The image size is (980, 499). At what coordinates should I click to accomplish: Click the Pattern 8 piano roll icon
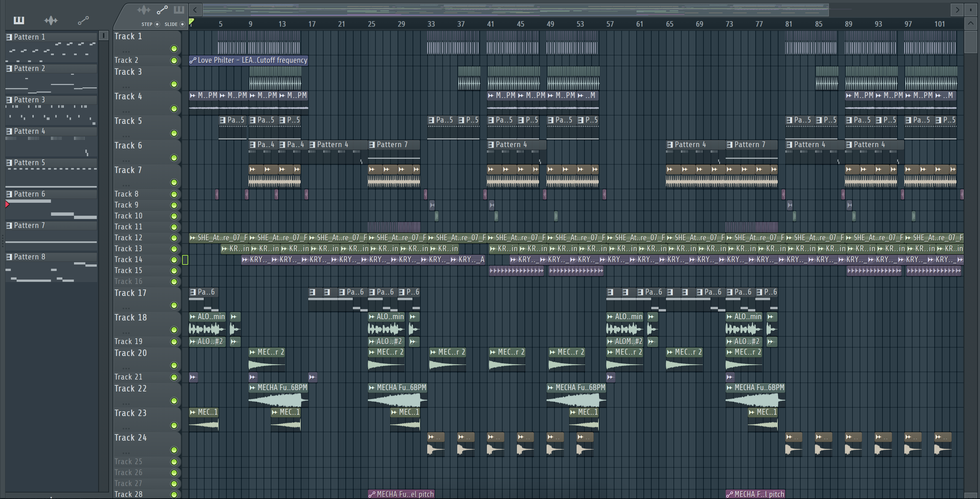9,257
